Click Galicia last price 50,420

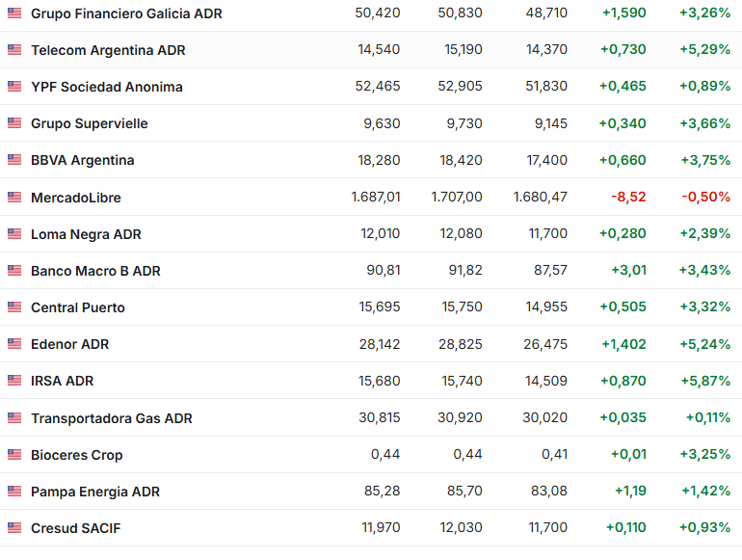click(378, 13)
